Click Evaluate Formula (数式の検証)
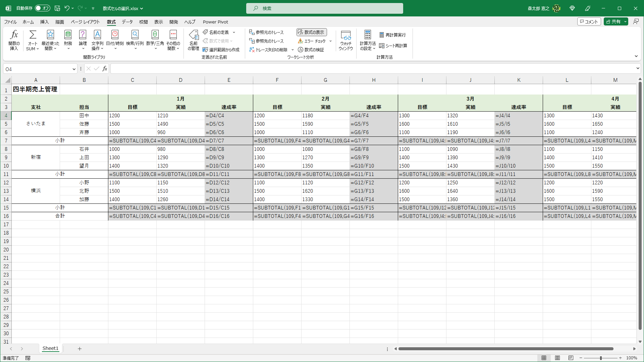 click(x=311, y=50)
